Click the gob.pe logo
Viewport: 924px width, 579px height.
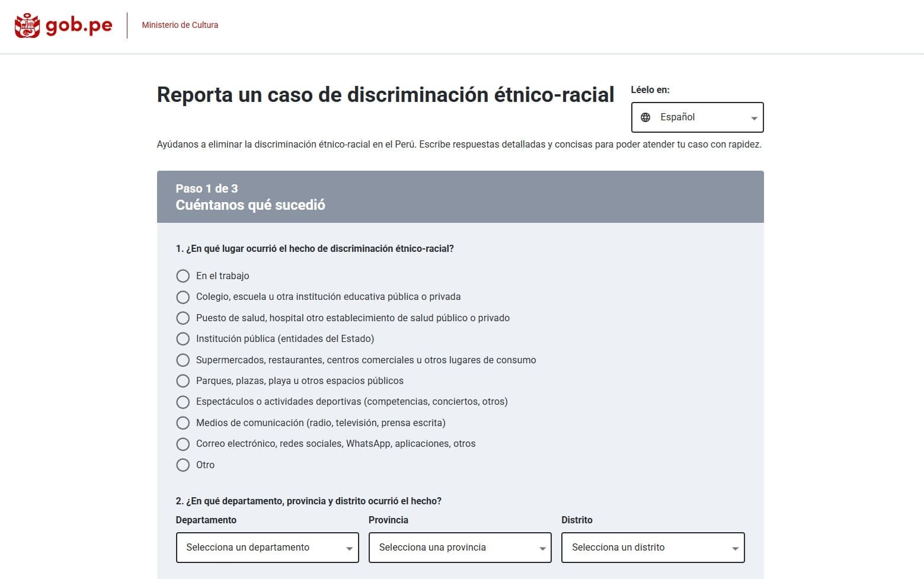(x=63, y=25)
